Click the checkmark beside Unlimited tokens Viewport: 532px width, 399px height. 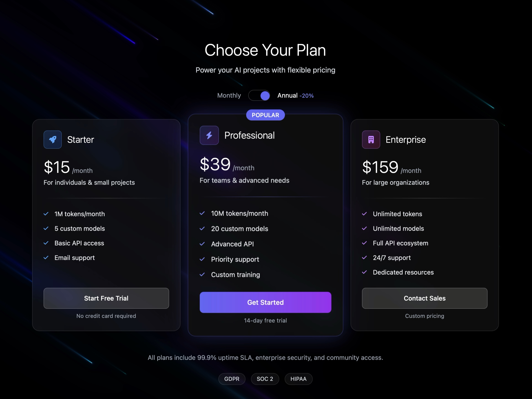pos(364,214)
